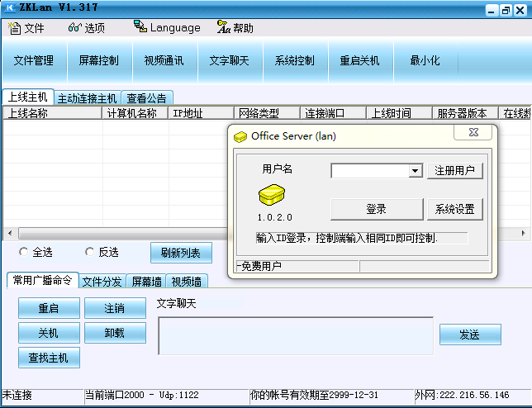Click the 注册用户 button

pos(454,171)
